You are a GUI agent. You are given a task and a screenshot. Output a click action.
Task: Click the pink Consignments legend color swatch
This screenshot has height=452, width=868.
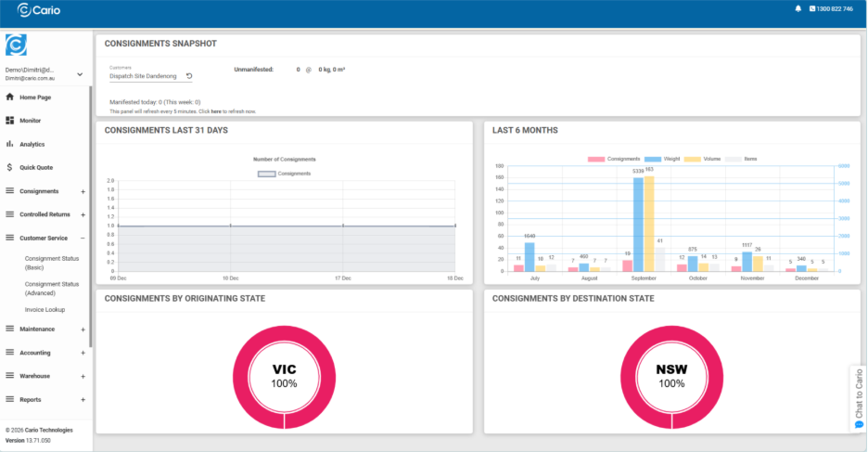click(x=596, y=159)
